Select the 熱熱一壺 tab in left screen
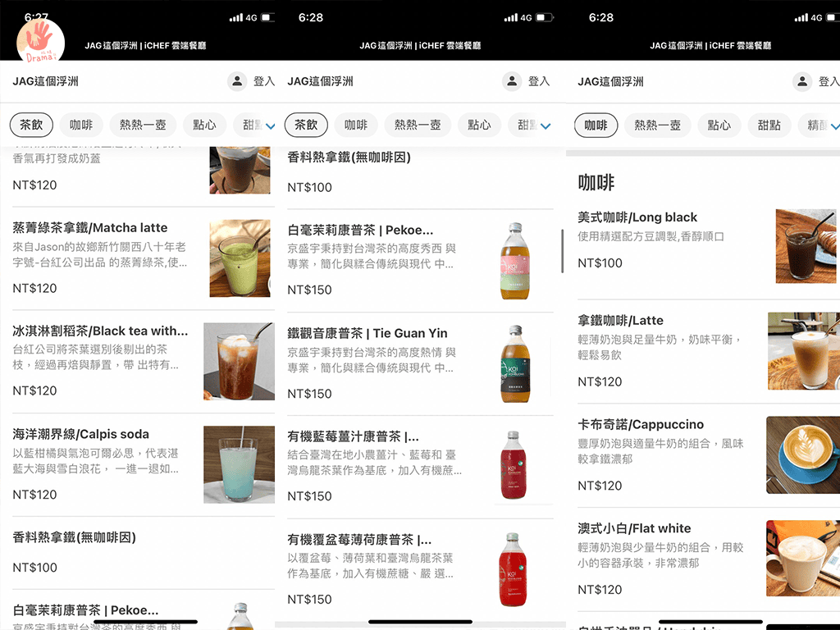This screenshot has height=630, width=840. coord(143,125)
